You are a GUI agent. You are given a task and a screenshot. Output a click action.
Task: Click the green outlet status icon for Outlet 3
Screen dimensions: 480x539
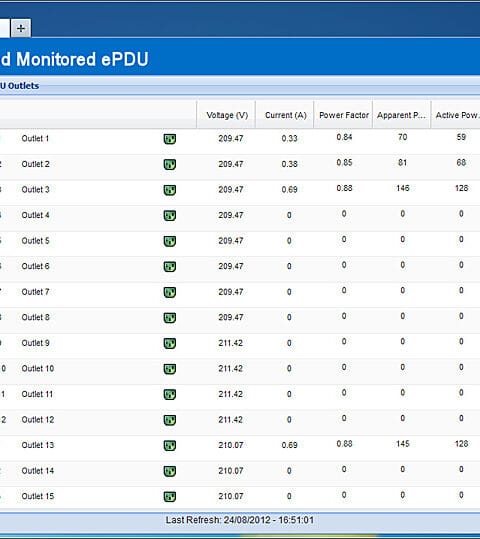(170, 190)
